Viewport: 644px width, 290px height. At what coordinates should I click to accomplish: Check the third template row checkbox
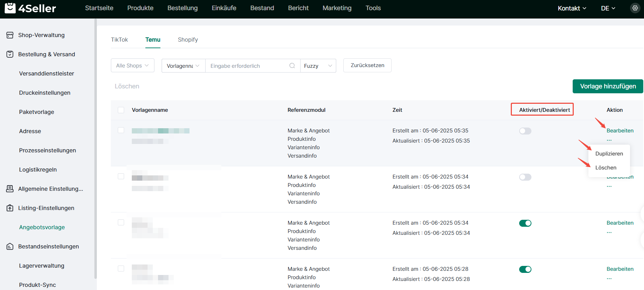(121, 223)
